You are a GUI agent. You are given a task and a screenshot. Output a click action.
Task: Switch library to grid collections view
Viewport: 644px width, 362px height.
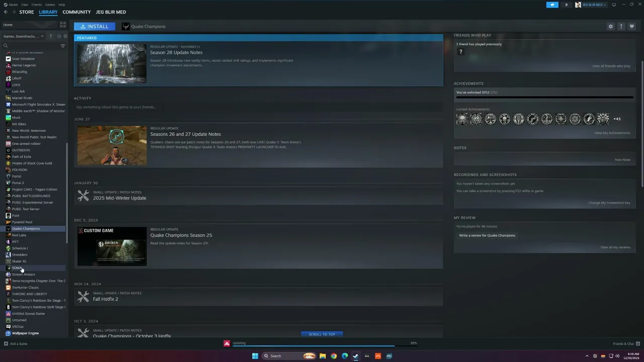pyautogui.click(x=63, y=25)
